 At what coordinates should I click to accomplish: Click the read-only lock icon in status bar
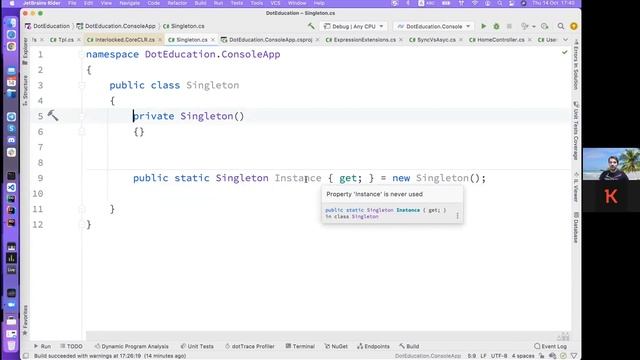tap(541, 356)
